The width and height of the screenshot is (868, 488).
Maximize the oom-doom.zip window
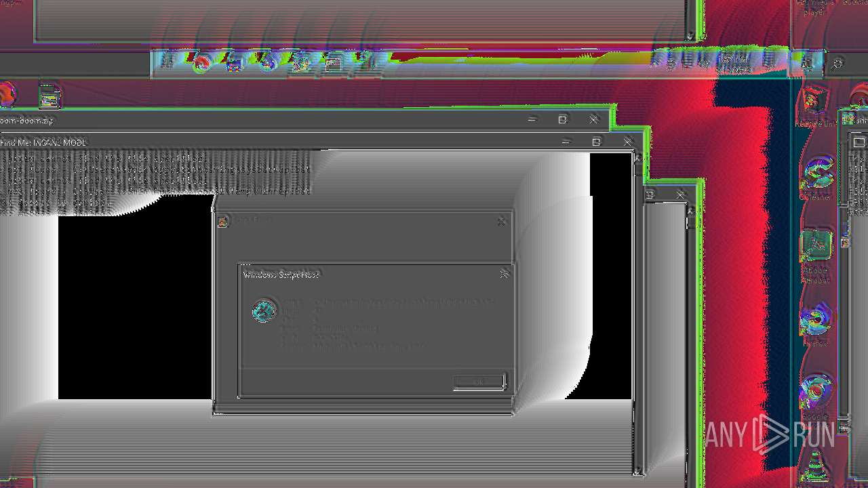562,119
